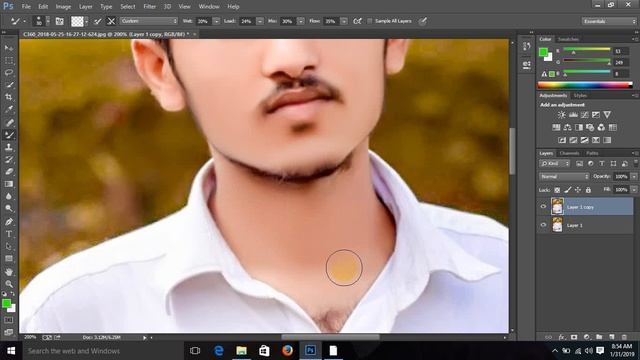The width and height of the screenshot is (640, 360).
Task: Add a Levels adjustment
Action: 573,115
